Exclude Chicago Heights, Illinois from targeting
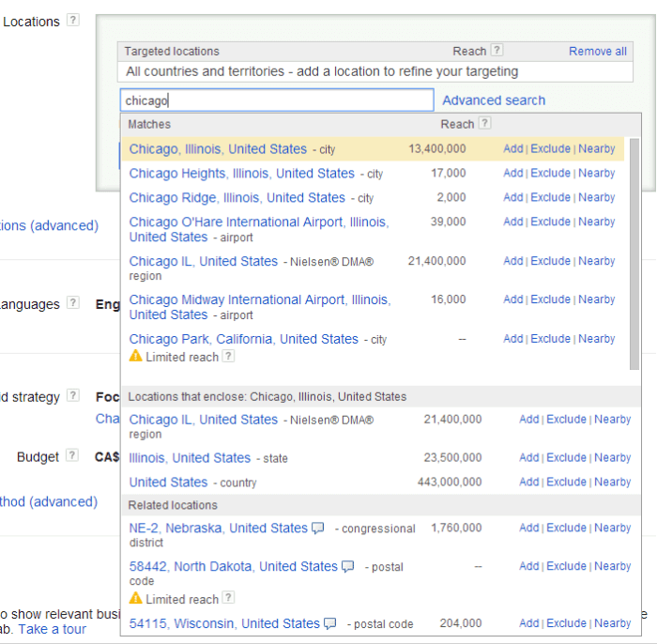The image size is (657, 644). pos(550,174)
